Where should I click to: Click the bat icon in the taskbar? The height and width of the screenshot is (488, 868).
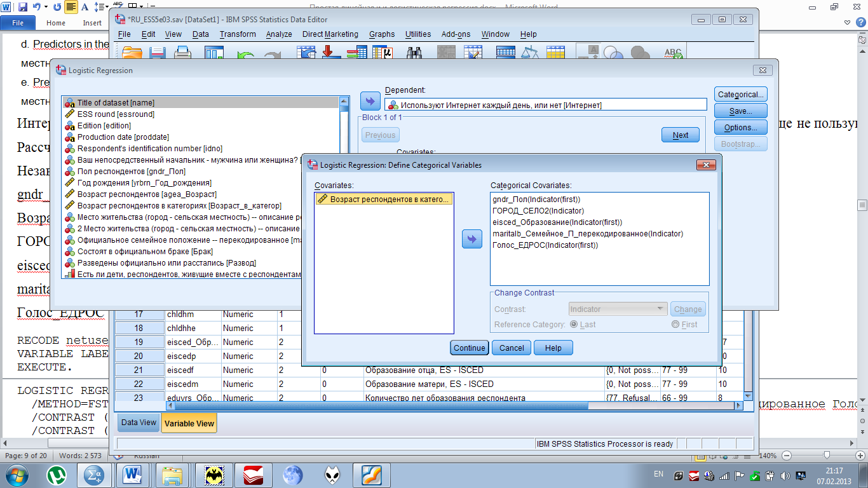click(x=214, y=475)
